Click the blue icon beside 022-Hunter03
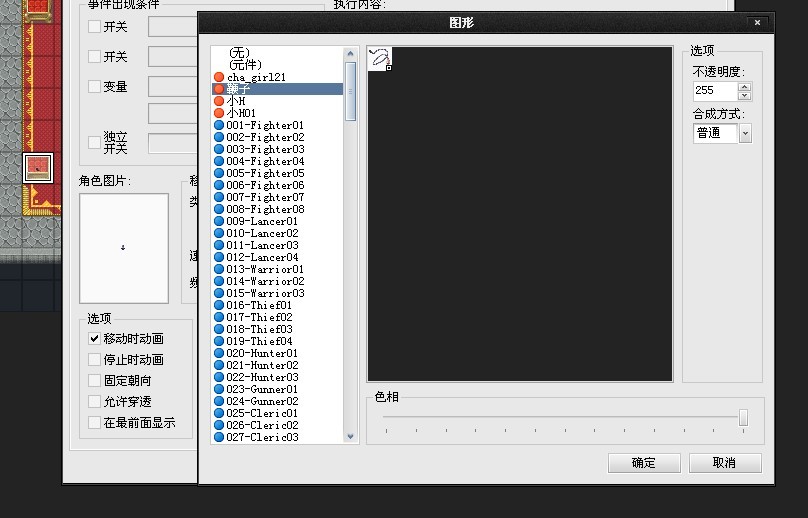 (x=218, y=377)
